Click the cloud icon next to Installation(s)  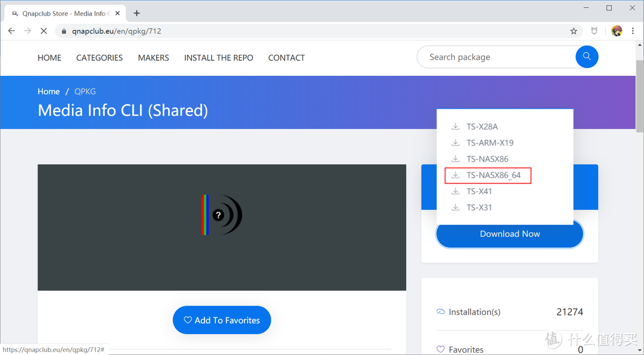point(441,311)
